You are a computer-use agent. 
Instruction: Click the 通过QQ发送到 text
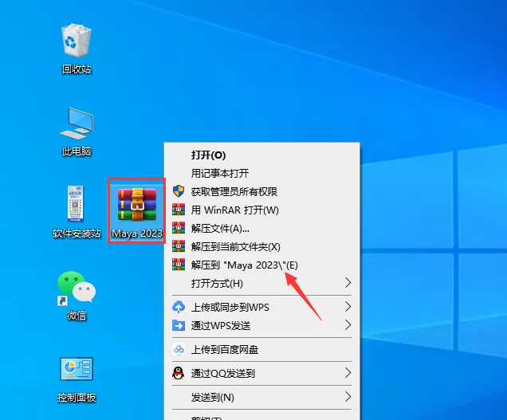pyautogui.click(x=223, y=374)
